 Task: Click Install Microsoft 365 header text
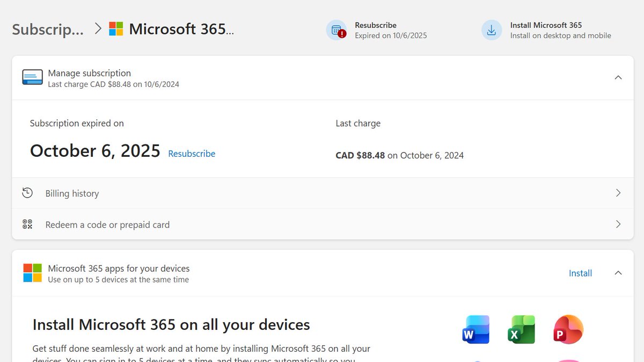(x=546, y=25)
